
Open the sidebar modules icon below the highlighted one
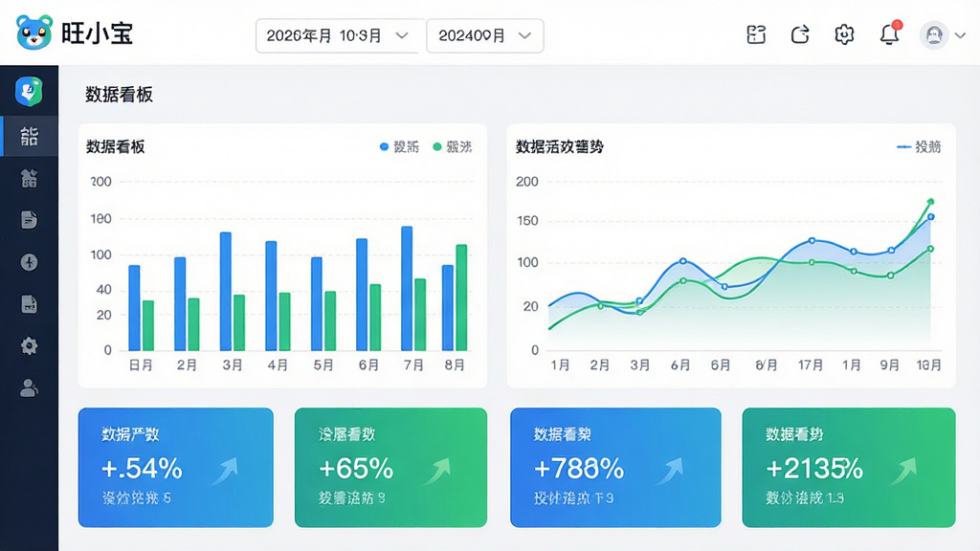(x=29, y=178)
